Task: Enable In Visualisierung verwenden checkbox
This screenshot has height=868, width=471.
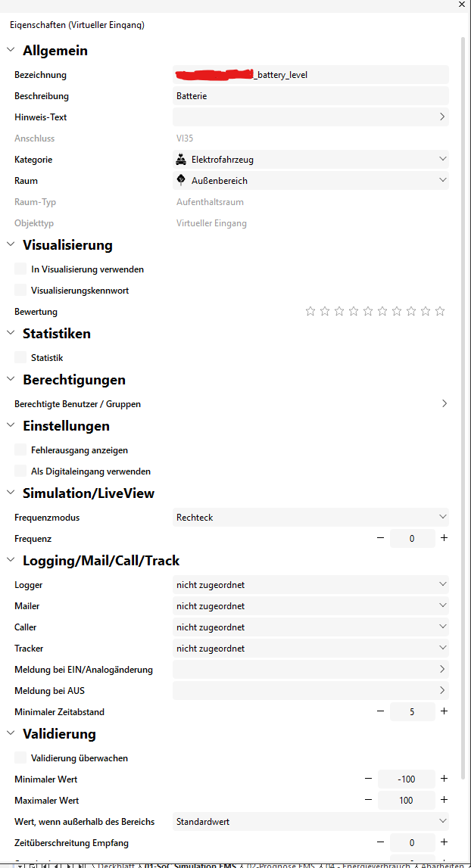Action: point(20,269)
